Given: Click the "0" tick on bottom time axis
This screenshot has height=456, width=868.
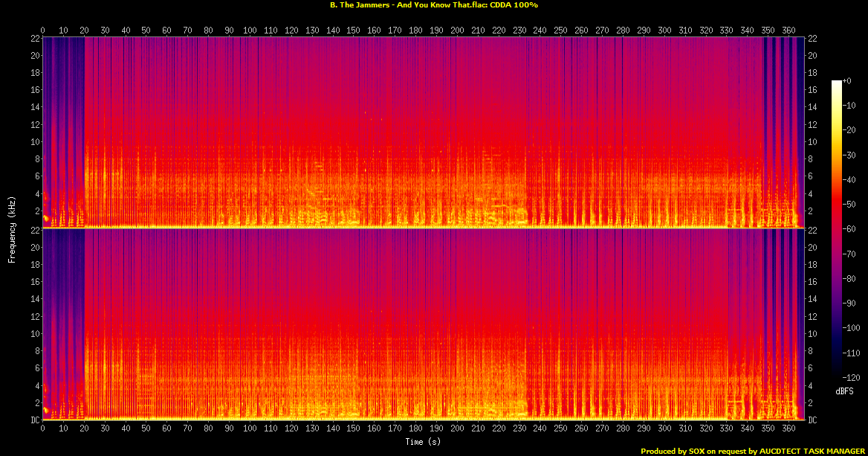Looking at the screenshot, I should point(42,428).
